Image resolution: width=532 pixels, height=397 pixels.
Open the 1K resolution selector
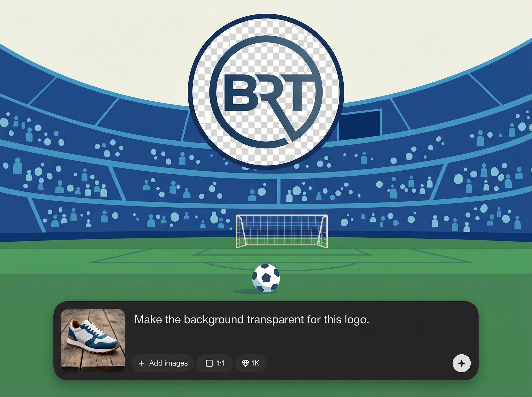(251, 363)
